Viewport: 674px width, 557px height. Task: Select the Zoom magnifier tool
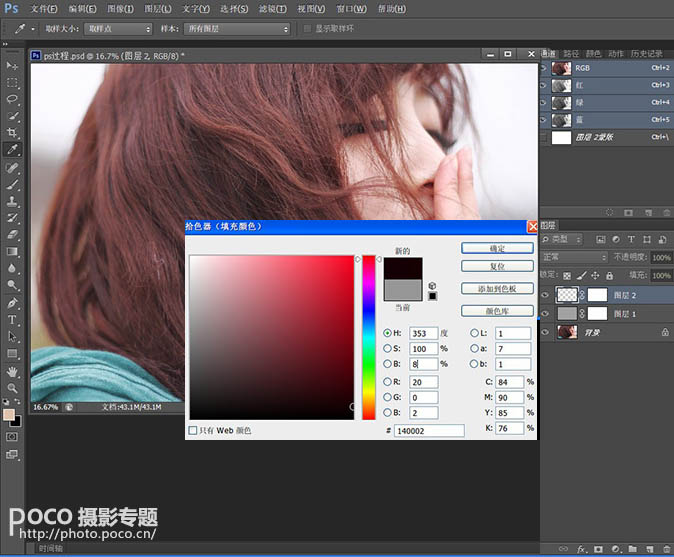click(13, 388)
